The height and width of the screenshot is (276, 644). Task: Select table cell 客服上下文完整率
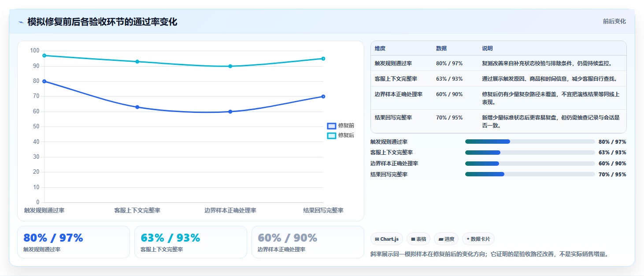click(396, 79)
